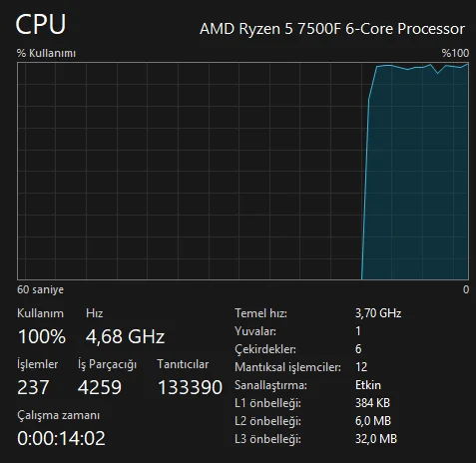This screenshot has width=476, height=463.
Task: Click the İş Parçacığı value 4259
Action: (100, 387)
